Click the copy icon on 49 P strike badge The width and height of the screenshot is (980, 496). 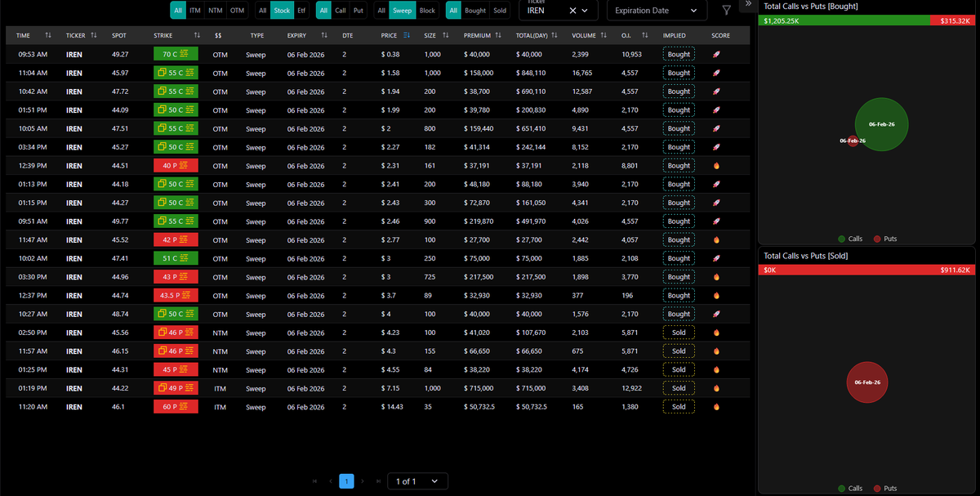coord(161,388)
